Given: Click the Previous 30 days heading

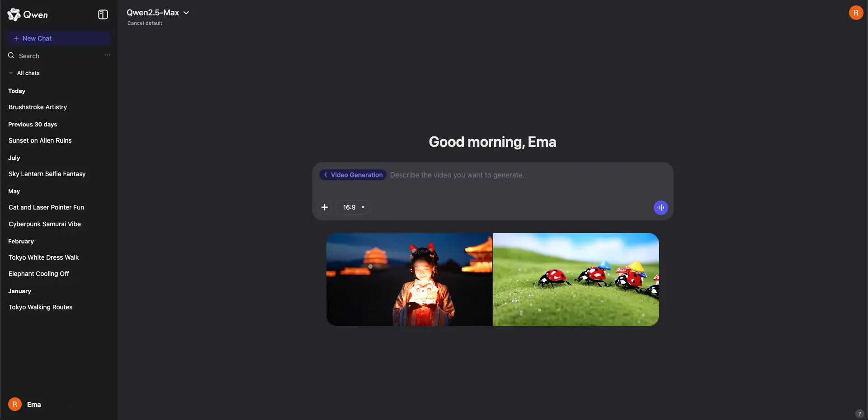Looking at the screenshot, I should (33, 125).
